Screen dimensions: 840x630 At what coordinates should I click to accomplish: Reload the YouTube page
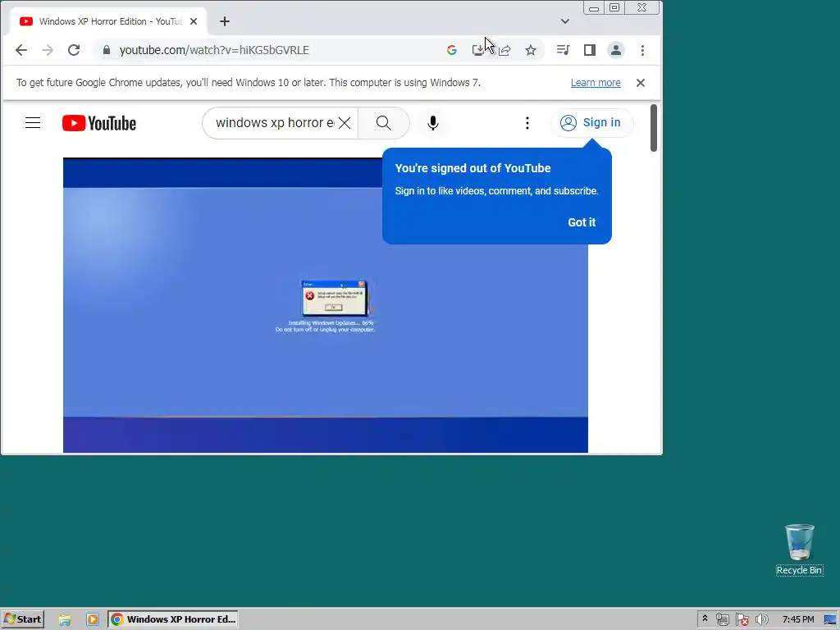pos(74,50)
